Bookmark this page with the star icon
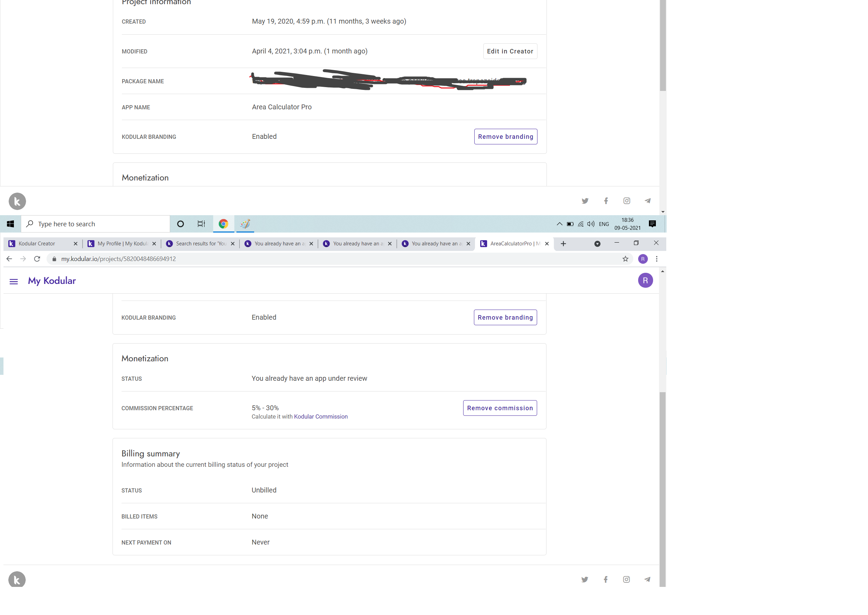The width and height of the screenshot is (868, 615). point(625,259)
